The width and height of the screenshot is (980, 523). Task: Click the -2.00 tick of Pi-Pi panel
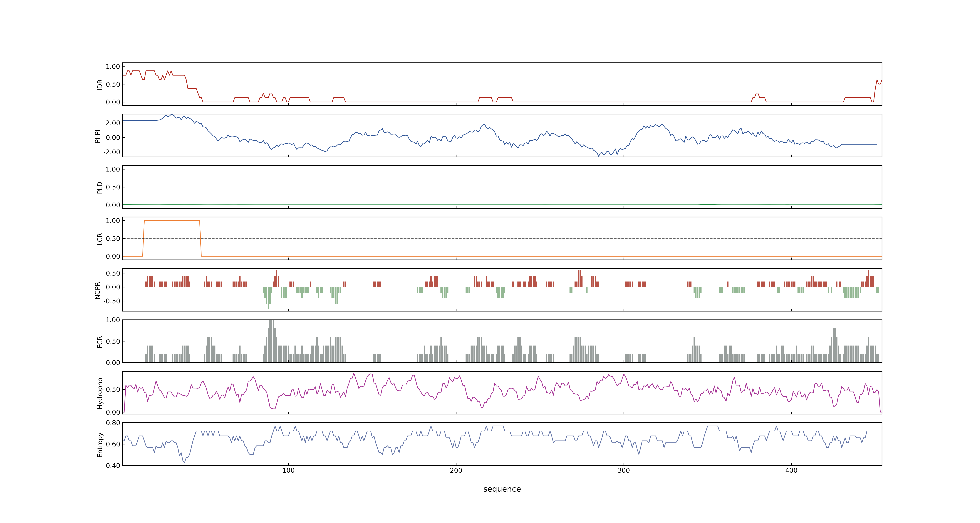point(111,152)
